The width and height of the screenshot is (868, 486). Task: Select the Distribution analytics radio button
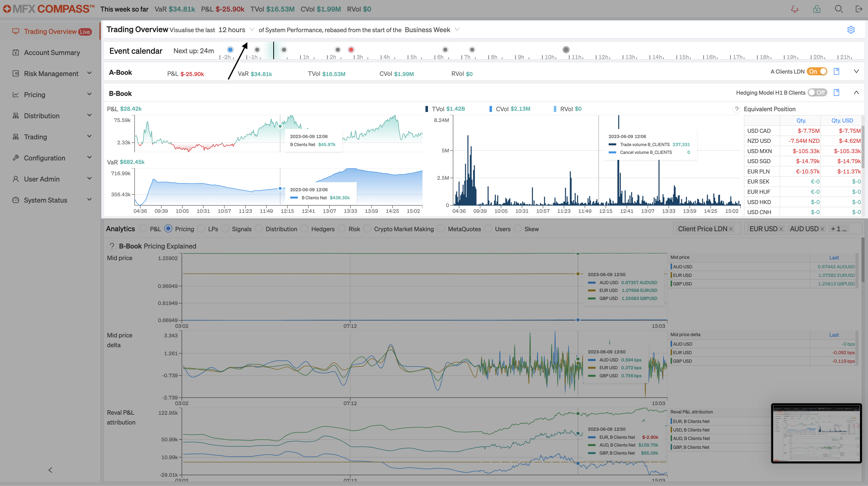(x=259, y=229)
